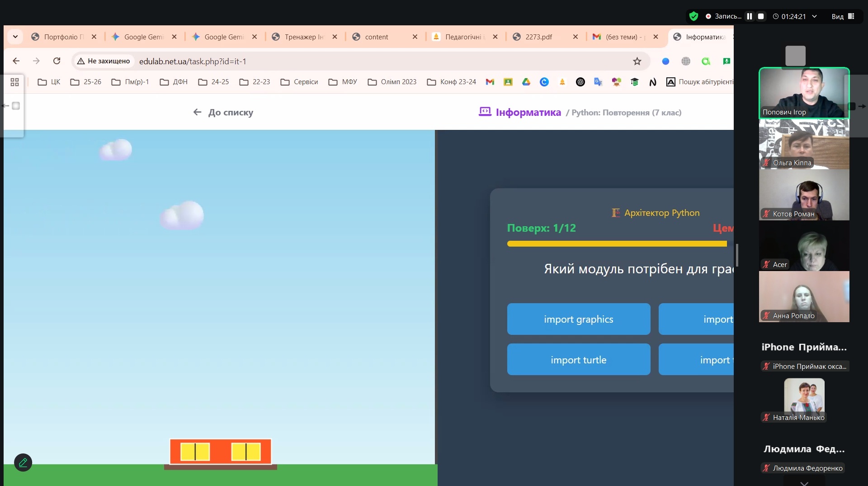The image size is (868, 486).
Task: Switch to the Тренажер tab
Action: (x=304, y=37)
